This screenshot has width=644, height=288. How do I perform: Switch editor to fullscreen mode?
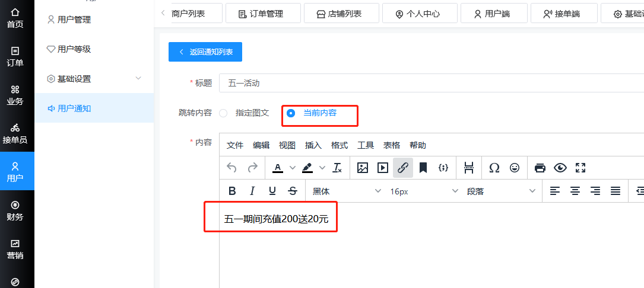pos(580,167)
